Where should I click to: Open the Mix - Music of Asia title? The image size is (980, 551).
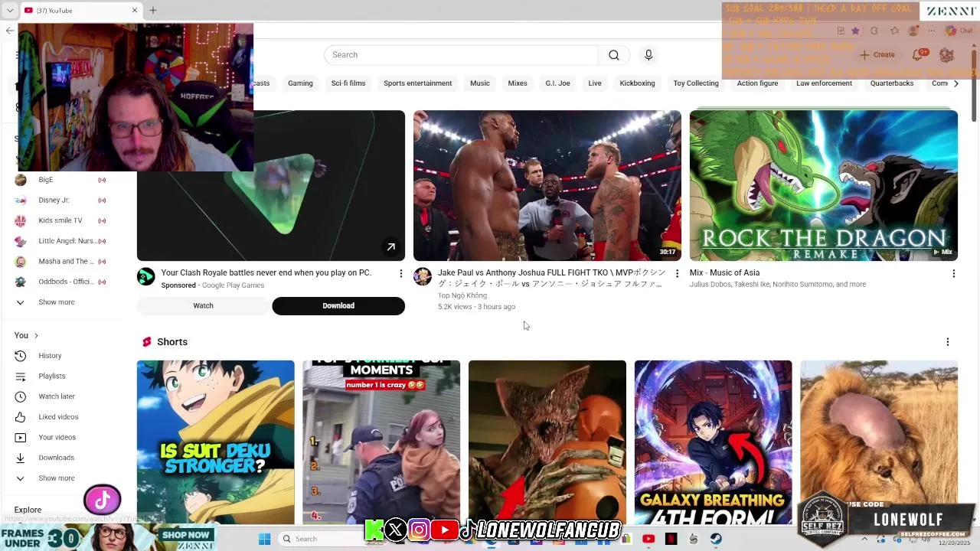(724, 273)
